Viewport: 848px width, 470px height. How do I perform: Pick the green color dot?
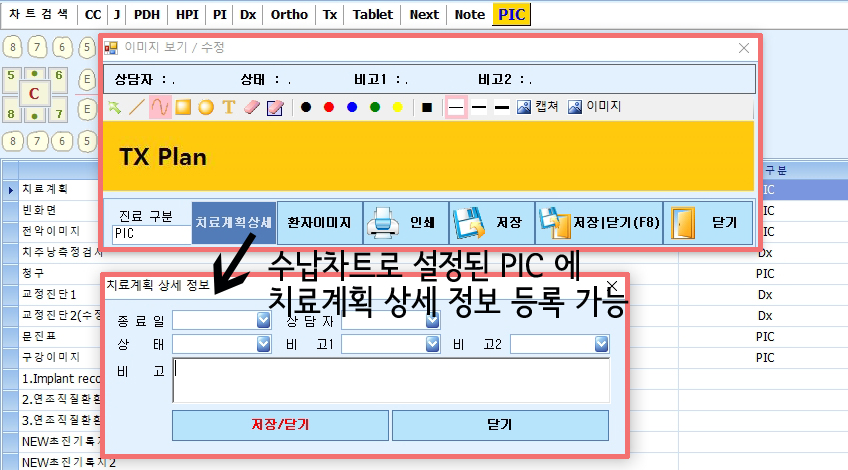pos(375,107)
